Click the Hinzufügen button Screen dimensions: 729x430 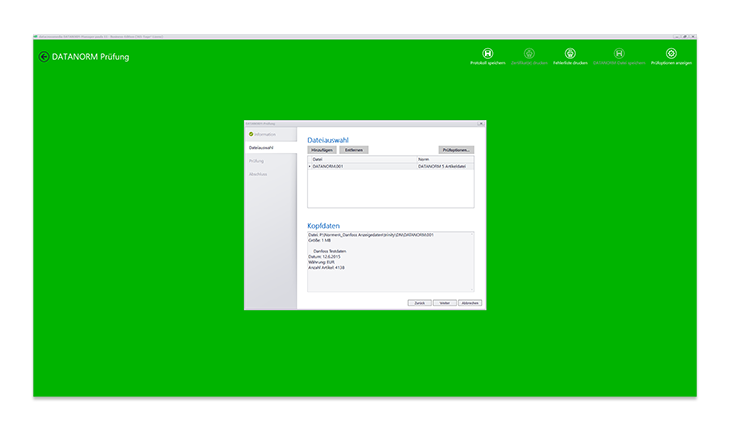click(x=322, y=150)
